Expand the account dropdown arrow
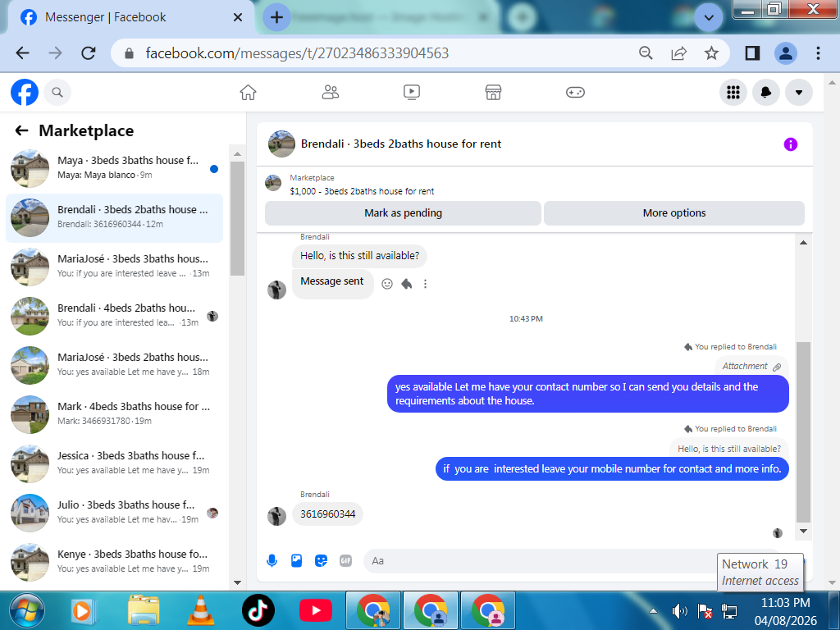Image resolution: width=840 pixels, height=630 pixels. pyautogui.click(x=799, y=92)
